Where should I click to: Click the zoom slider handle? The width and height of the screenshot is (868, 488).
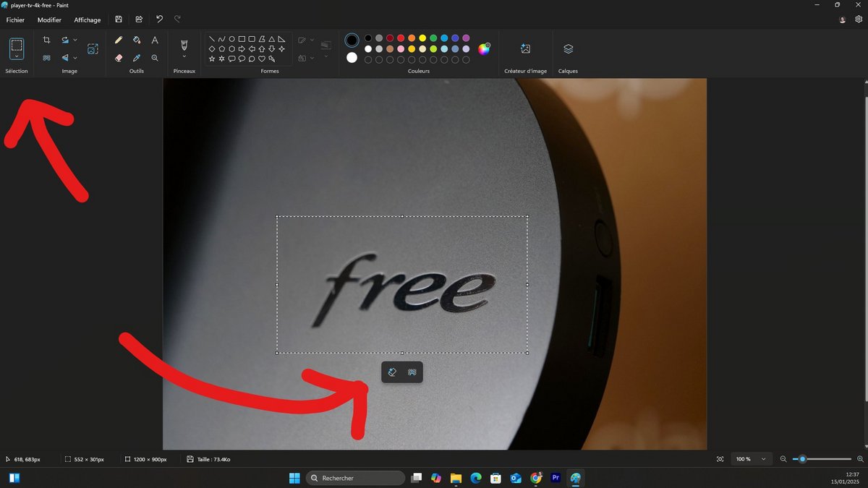pos(802,459)
